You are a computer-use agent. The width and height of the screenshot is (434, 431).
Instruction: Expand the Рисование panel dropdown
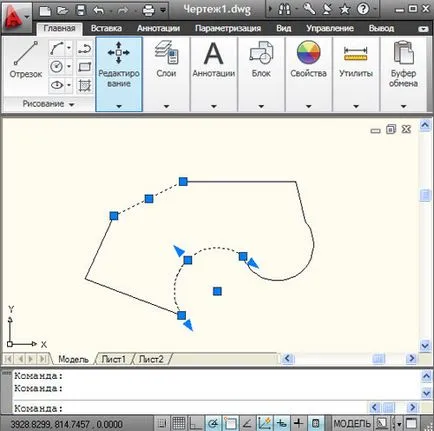pos(72,104)
